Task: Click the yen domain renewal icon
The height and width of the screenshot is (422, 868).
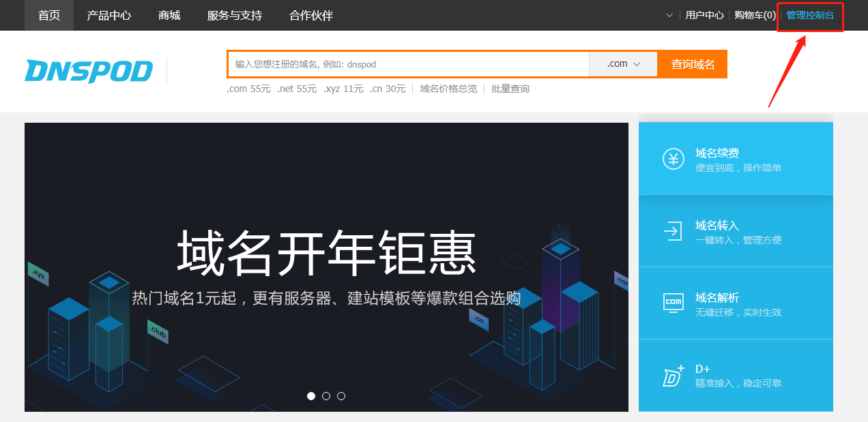Action: (x=673, y=160)
